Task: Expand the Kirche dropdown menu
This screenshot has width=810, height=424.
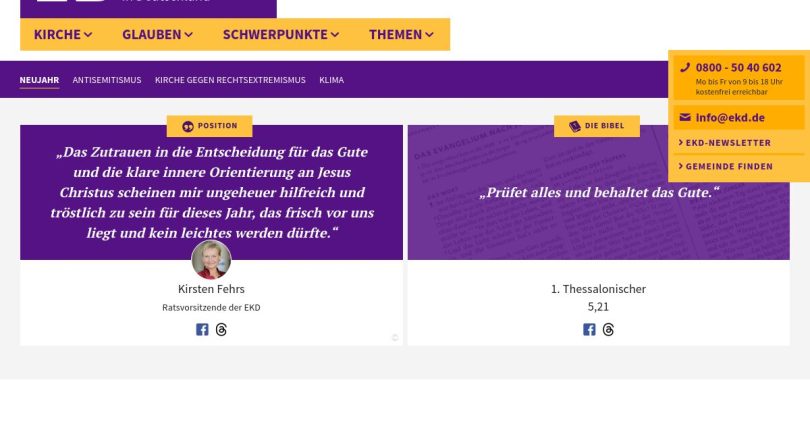Action: 63,34
